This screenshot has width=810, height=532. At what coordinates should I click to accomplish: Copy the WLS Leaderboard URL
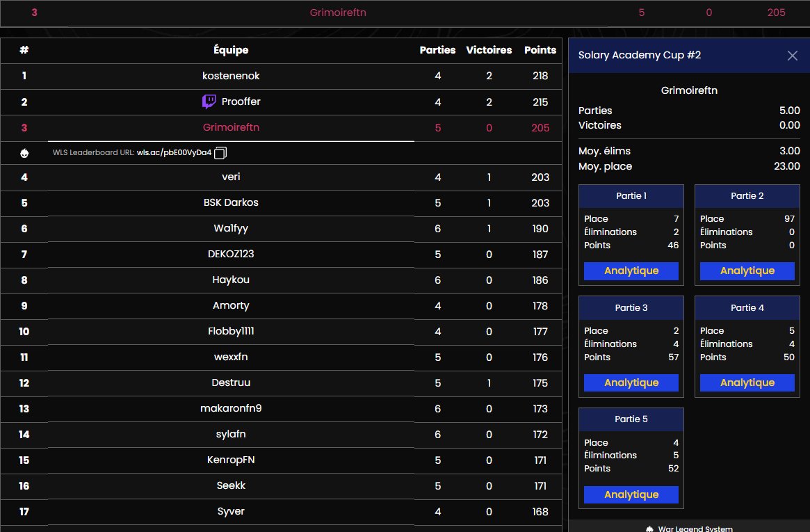(220, 153)
